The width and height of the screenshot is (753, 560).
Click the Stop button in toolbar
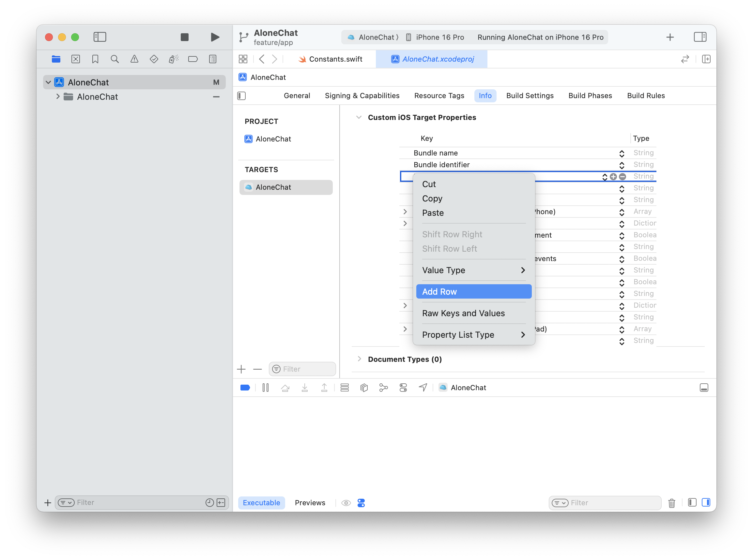click(185, 37)
